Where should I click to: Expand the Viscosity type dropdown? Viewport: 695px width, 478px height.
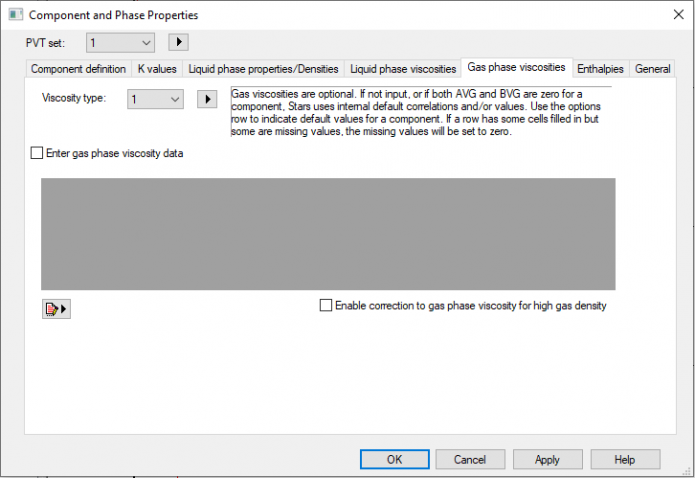[156, 99]
